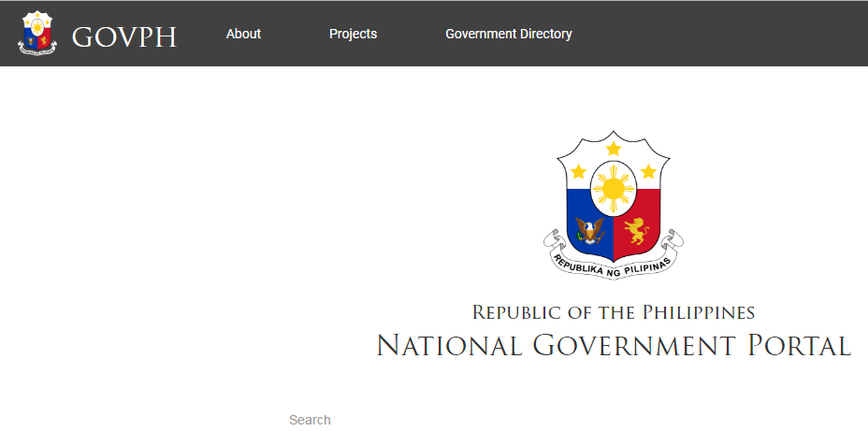Image resolution: width=868 pixels, height=431 pixels.
Task: Open the GOVPH home link
Action: pos(124,37)
